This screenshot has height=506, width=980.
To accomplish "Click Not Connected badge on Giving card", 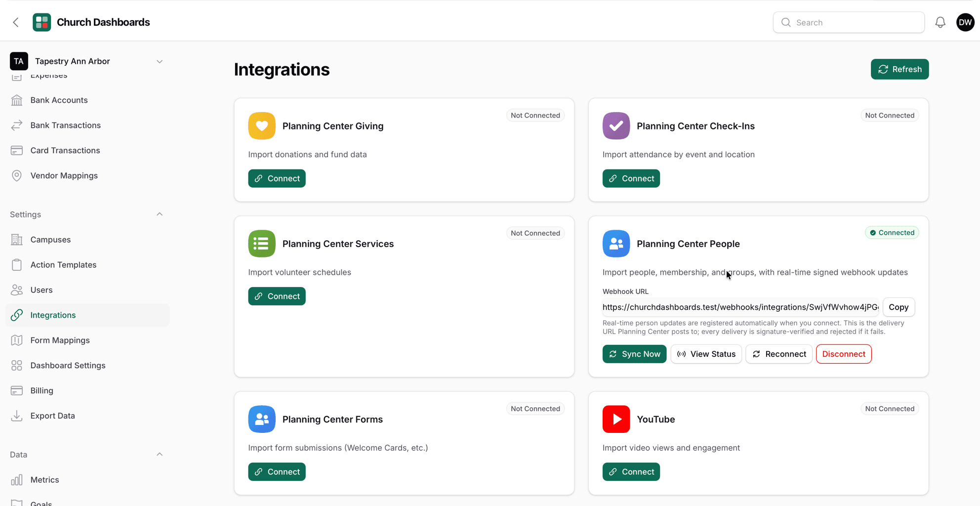I will 535,116.
